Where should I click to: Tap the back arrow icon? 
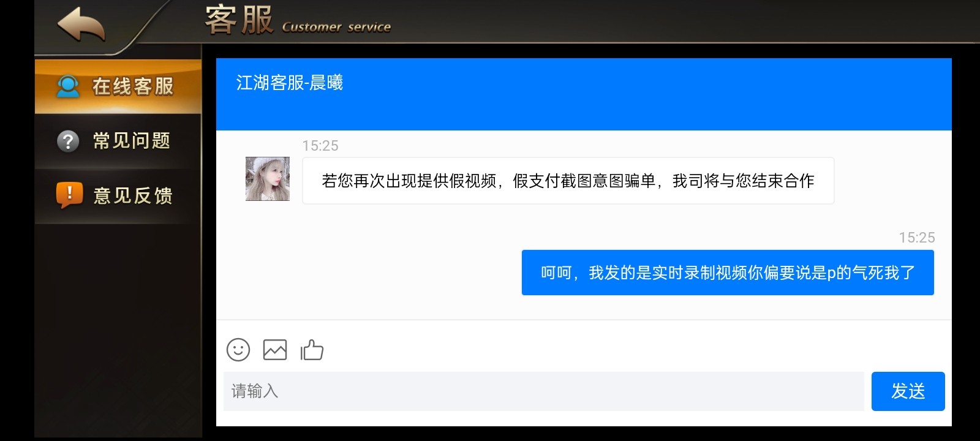(81, 24)
